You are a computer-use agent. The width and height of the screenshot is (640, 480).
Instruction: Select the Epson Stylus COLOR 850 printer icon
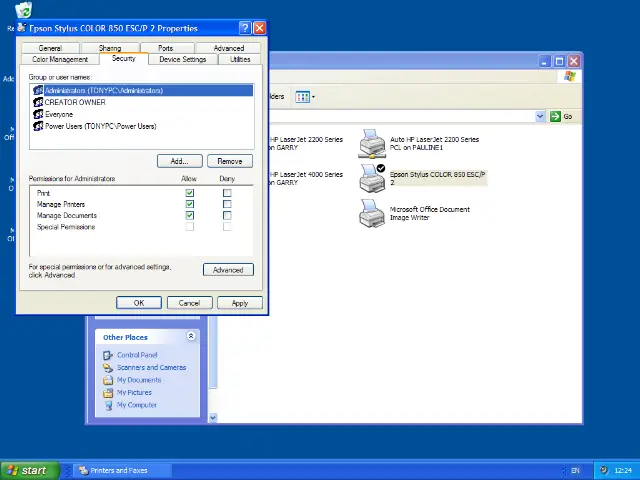[372, 179]
